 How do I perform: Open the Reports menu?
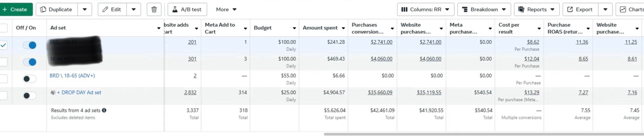coord(536,9)
